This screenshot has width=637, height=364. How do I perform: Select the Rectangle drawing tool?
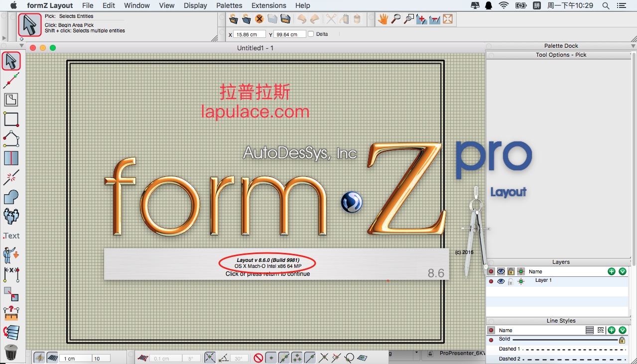pos(11,119)
